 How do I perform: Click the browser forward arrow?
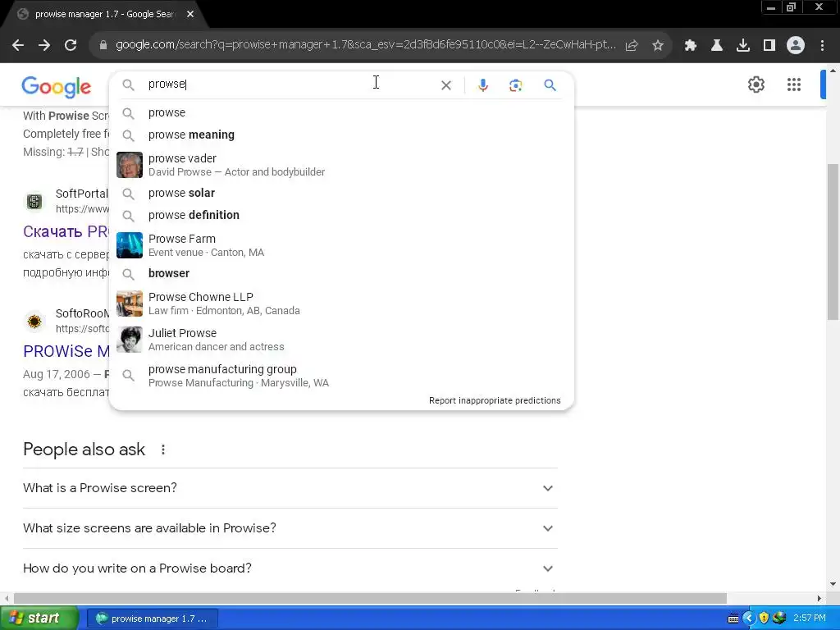(44, 46)
